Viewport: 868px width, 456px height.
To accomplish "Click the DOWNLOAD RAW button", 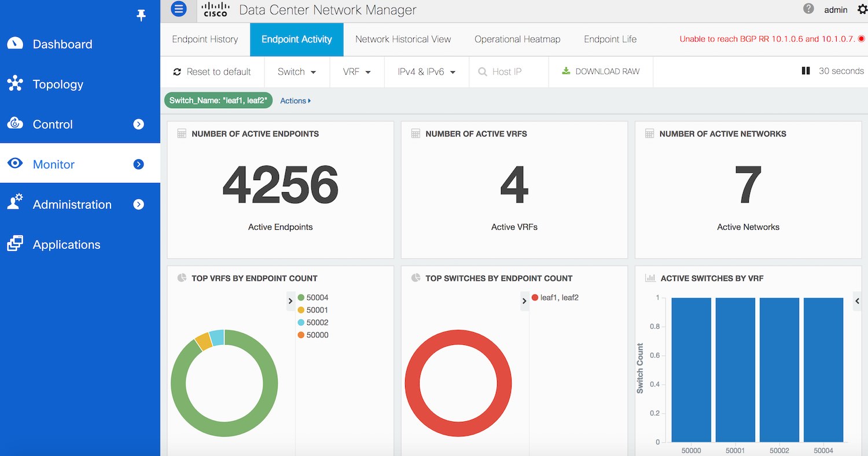I will pos(601,72).
